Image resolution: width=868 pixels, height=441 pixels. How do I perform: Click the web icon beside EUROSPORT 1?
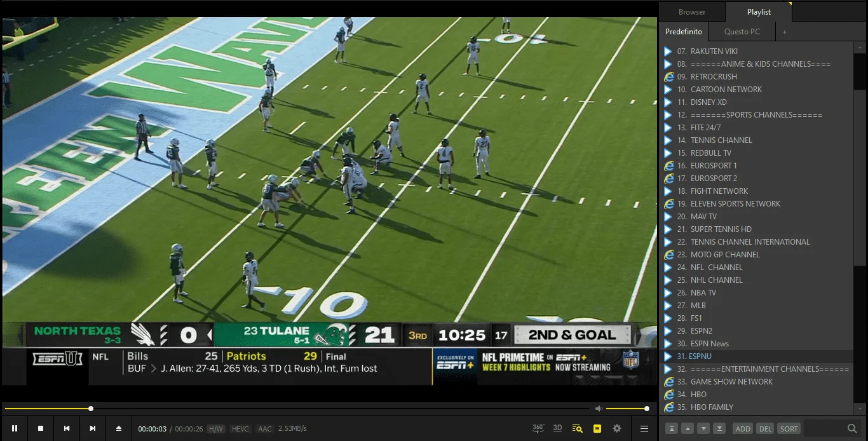pyautogui.click(x=668, y=165)
